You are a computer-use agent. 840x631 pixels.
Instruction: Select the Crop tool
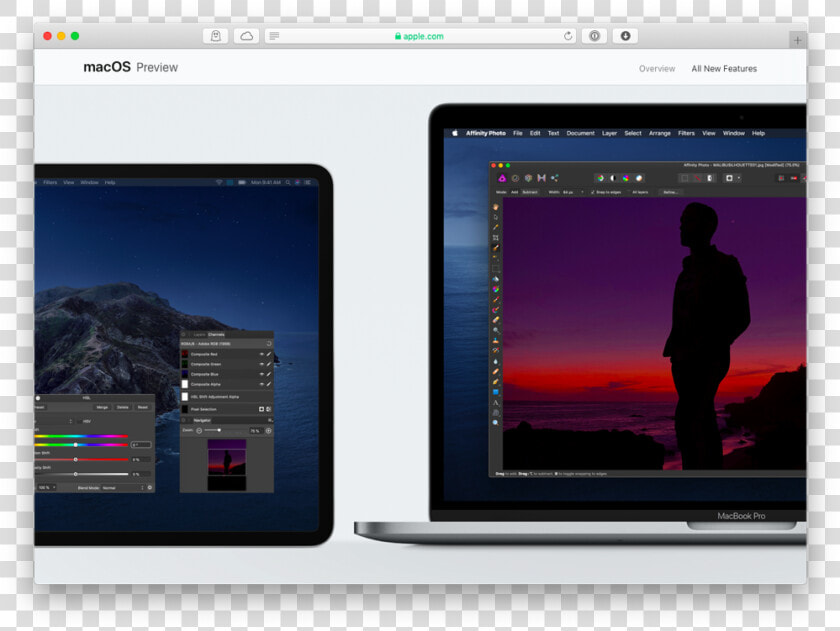pyautogui.click(x=496, y=237)
